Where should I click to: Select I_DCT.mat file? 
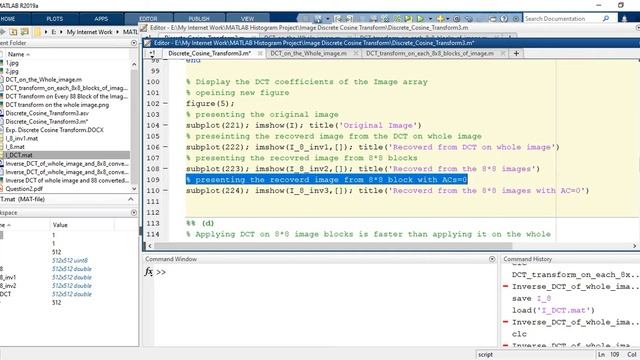coord(19,155)
